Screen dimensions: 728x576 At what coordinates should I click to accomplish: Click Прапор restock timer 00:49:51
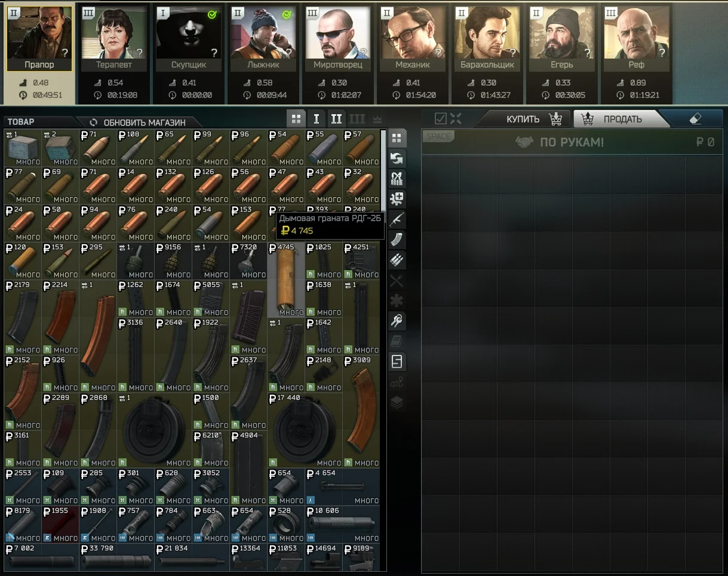[x=47, y=94]
